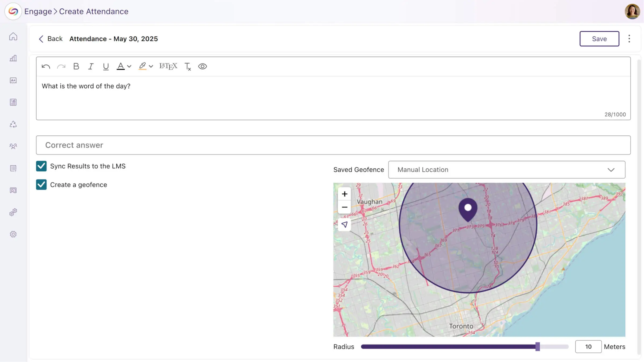The image size is (644, 362).
Task: Open the recycle triangle sidebar icon
Action: 13,124
